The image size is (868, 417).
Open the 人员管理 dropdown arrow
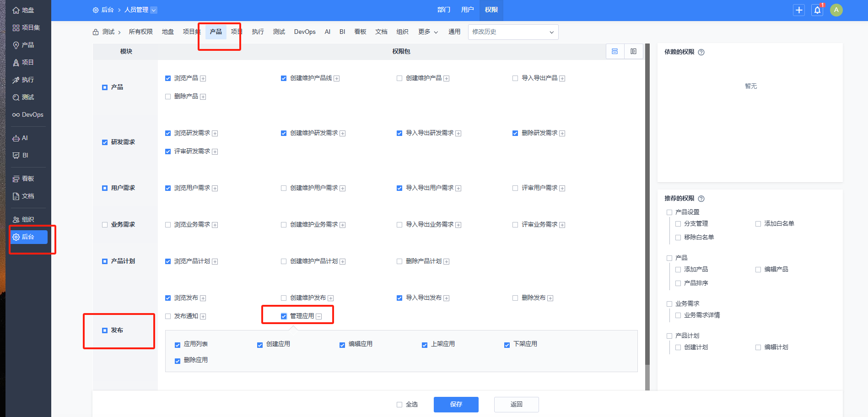pos(154,10)
